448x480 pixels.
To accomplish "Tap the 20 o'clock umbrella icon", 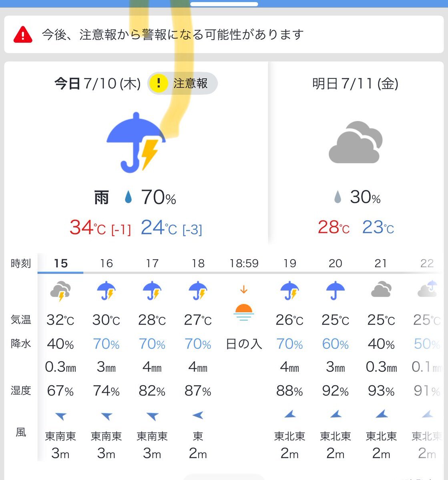I will pos(335,291).
